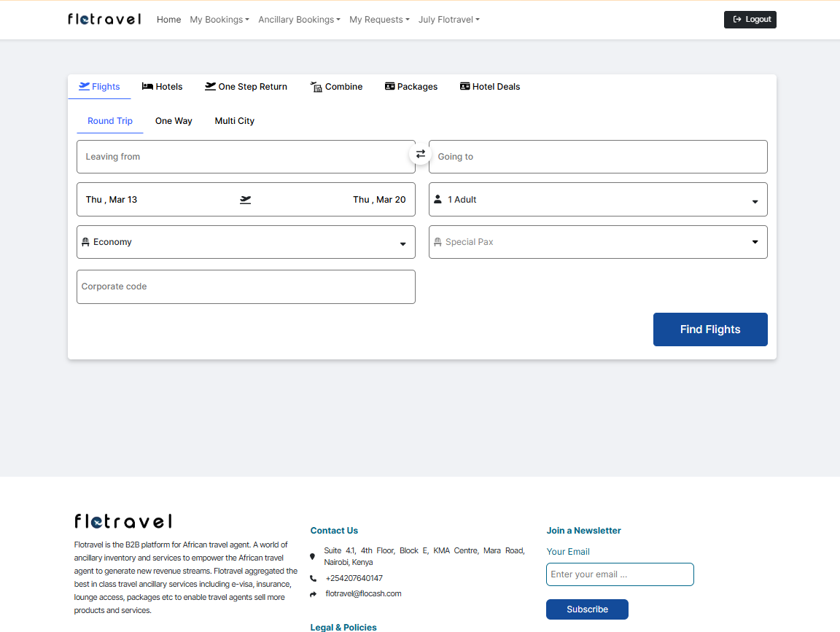Click the Your Email label

click(x=568, y=552)
